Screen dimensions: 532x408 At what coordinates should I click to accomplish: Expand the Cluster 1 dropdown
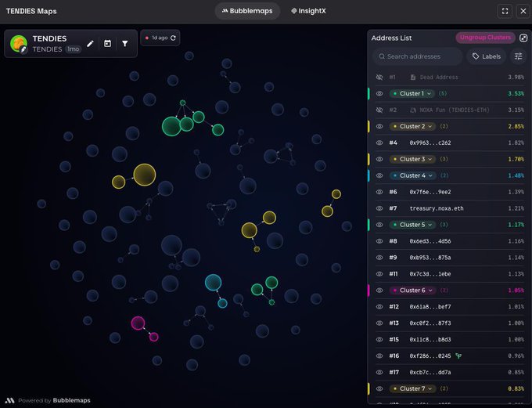pyautogui.click(x=412, y=93)
